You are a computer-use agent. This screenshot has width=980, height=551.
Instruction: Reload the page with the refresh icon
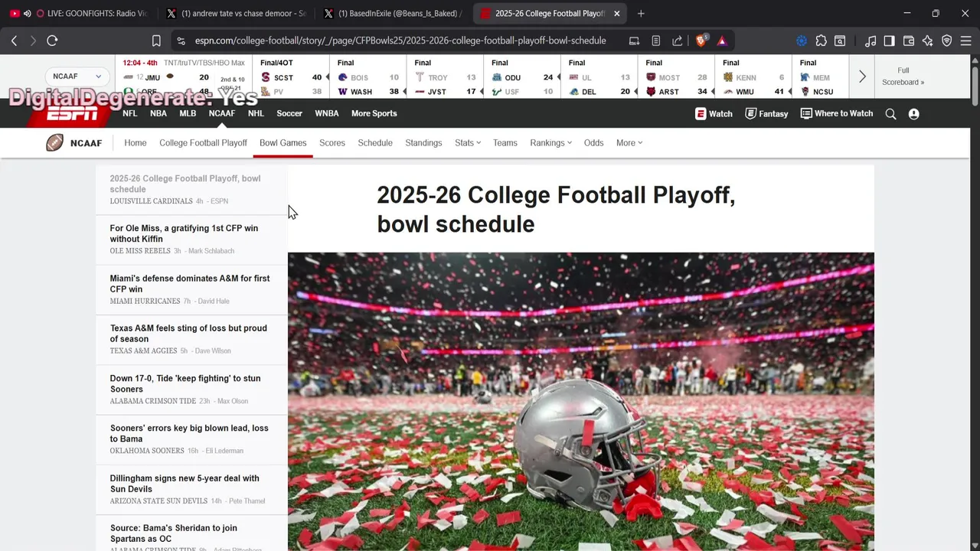tap(52, 41)
